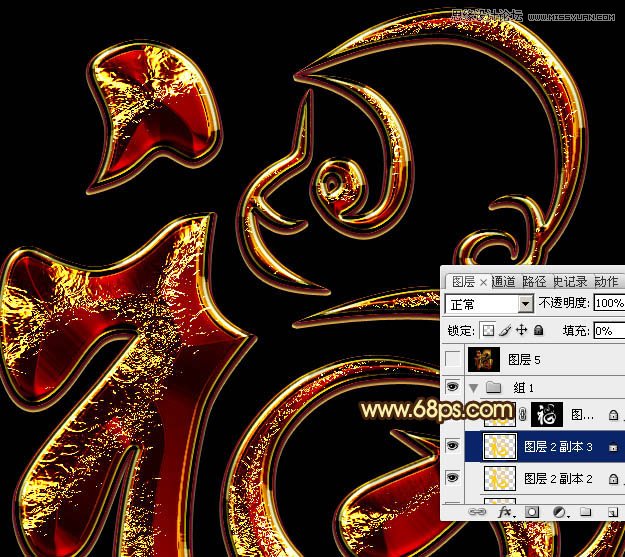Screen dimensions: 625x557
Task: Select thumbnail of 图层 2 副本 2
Action: pyautogui.click(x=500, y=478)
